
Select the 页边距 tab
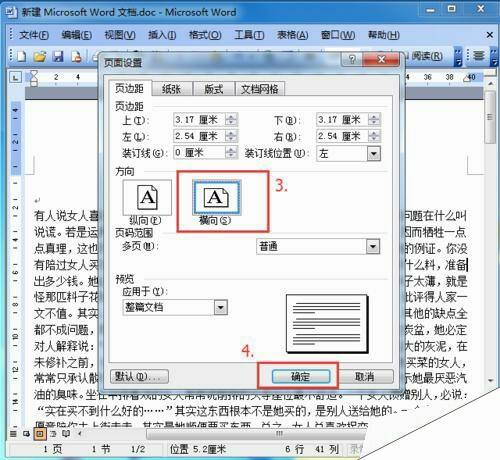click(x=130, y=88)
